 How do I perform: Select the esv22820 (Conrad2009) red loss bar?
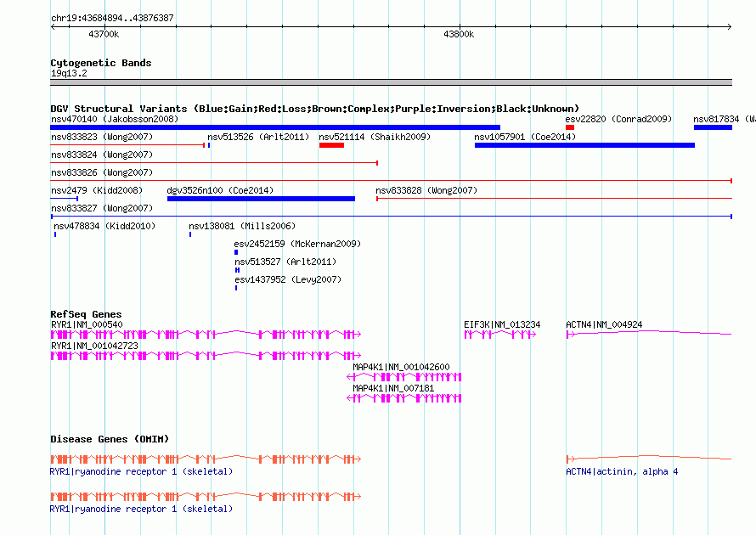570,127
